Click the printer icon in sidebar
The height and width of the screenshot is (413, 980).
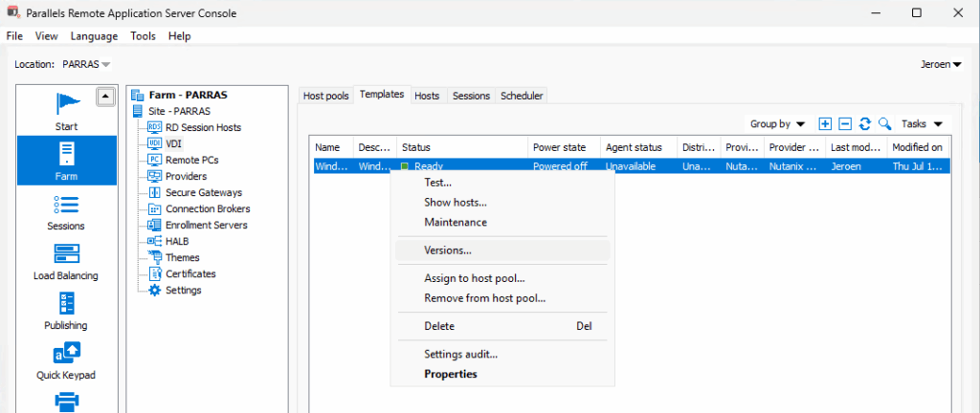(x=67, y=402)
